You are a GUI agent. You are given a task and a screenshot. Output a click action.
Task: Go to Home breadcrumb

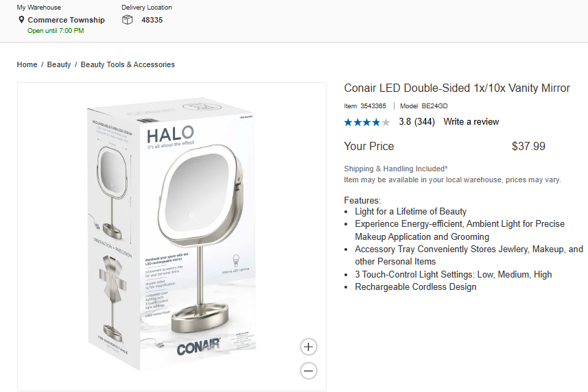coord(27,64)
